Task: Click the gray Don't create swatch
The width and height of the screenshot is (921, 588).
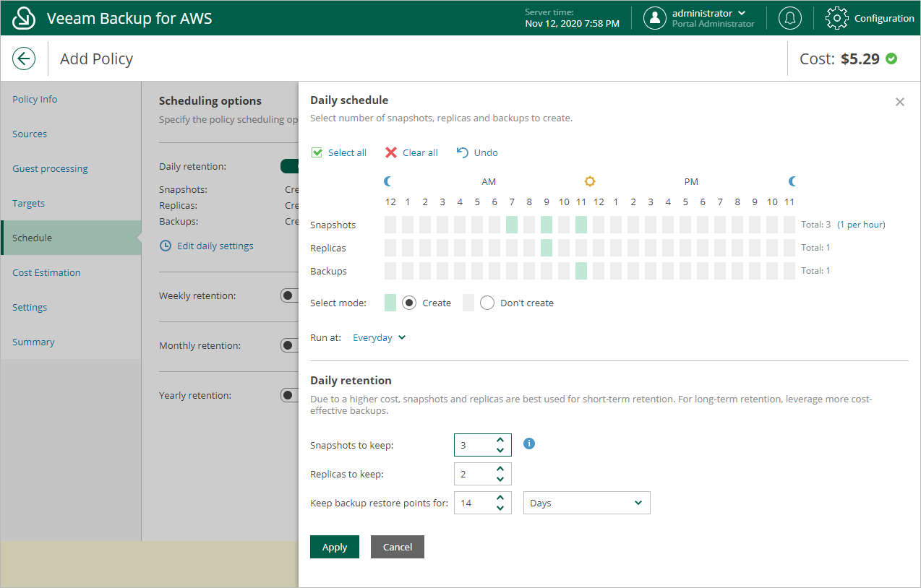Action: coord(468,303)
